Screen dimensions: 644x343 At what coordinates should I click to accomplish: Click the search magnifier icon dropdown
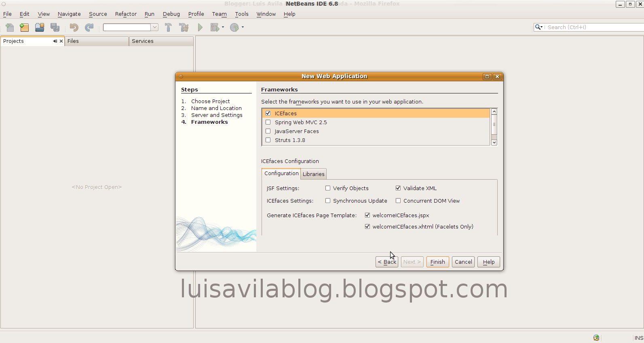(x=539, y=27)
